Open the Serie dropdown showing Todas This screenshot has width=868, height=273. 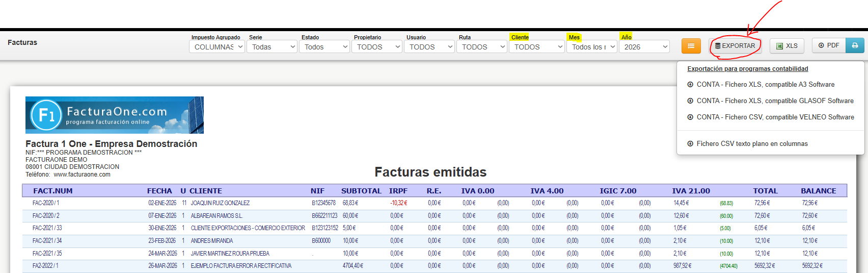pyautogui.click(x=273, y=46)
